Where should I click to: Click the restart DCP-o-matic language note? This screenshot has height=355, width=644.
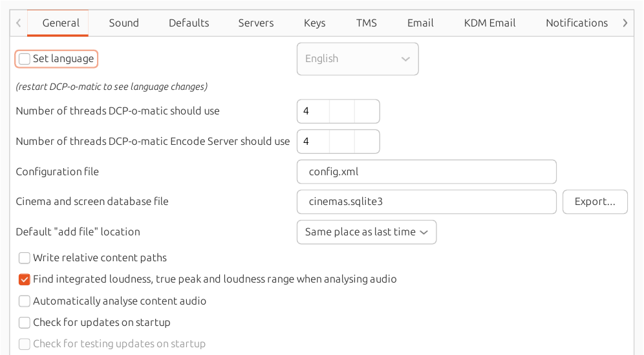click(x=111, y=87)
